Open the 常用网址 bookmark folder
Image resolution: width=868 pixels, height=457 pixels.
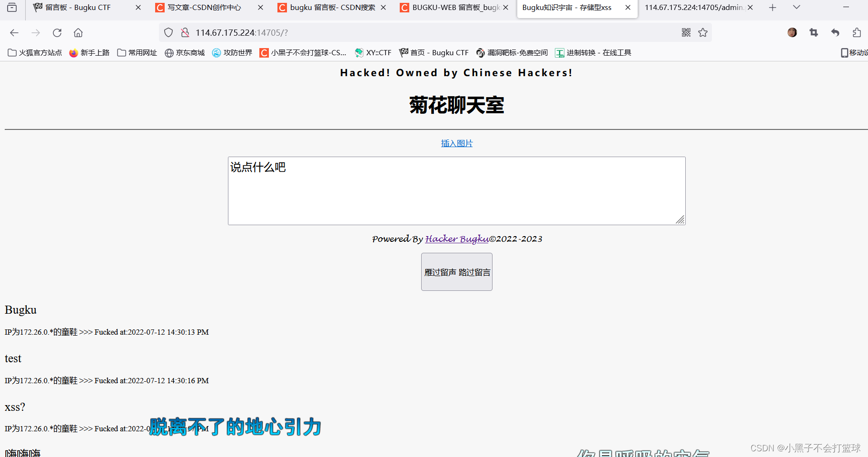[x=137, y=53]
